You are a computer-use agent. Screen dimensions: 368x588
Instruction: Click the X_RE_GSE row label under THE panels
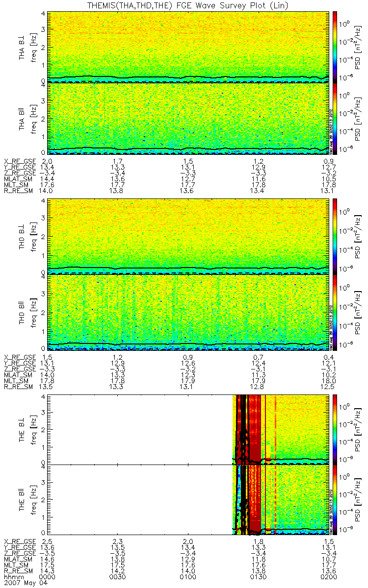point(20,539)
